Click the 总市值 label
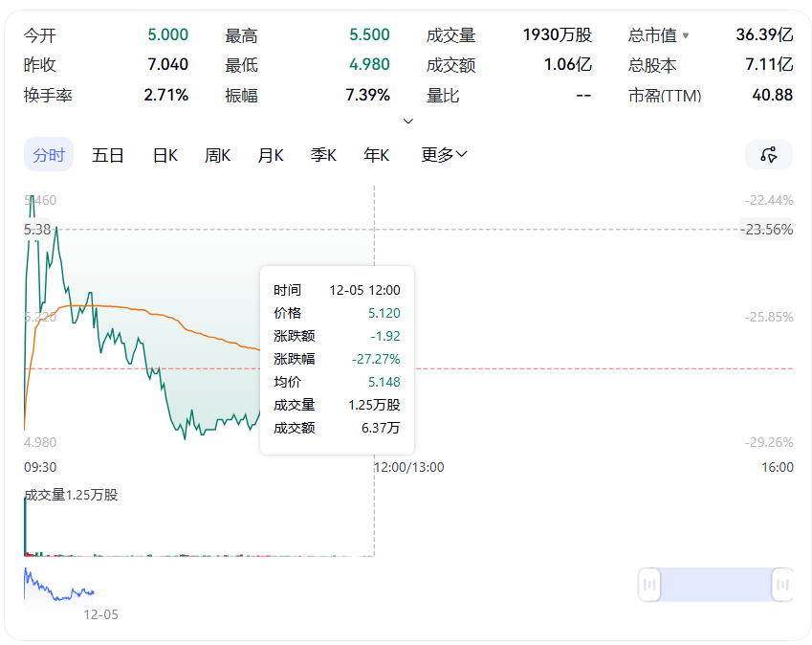 651,35
